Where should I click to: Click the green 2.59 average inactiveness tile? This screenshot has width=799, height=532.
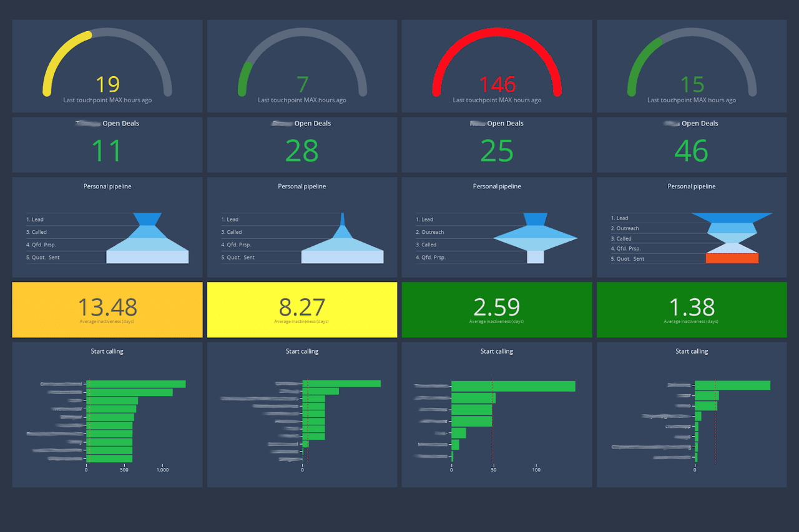click(x=497, y=310)
